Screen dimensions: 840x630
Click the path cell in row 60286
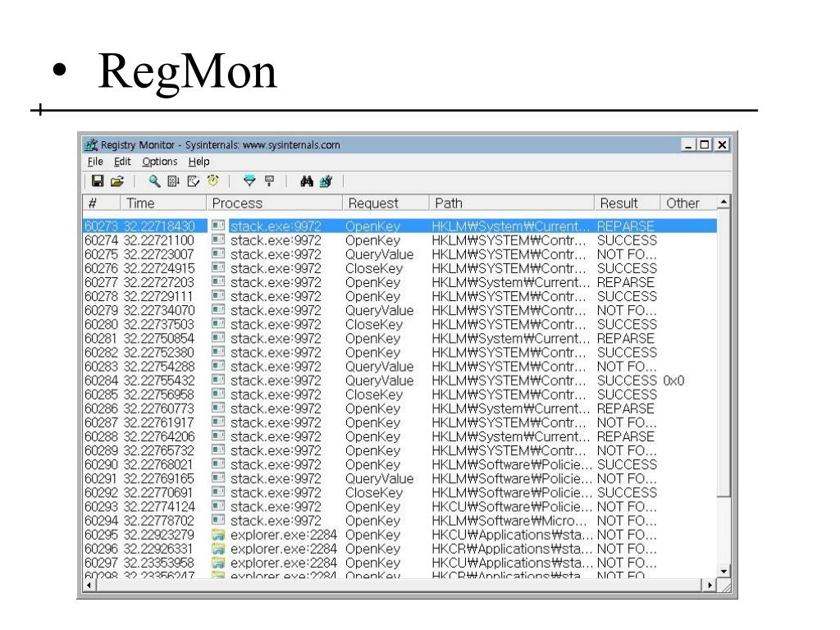(x=511, y=409)
